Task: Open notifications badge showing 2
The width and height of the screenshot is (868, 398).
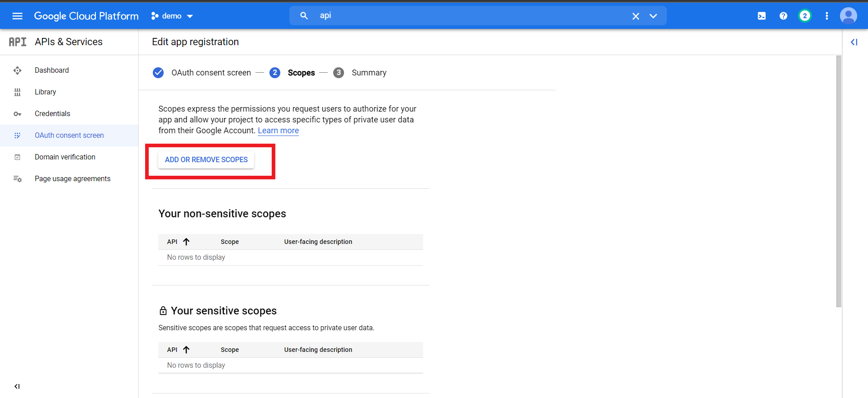Action: click(805, 16)
